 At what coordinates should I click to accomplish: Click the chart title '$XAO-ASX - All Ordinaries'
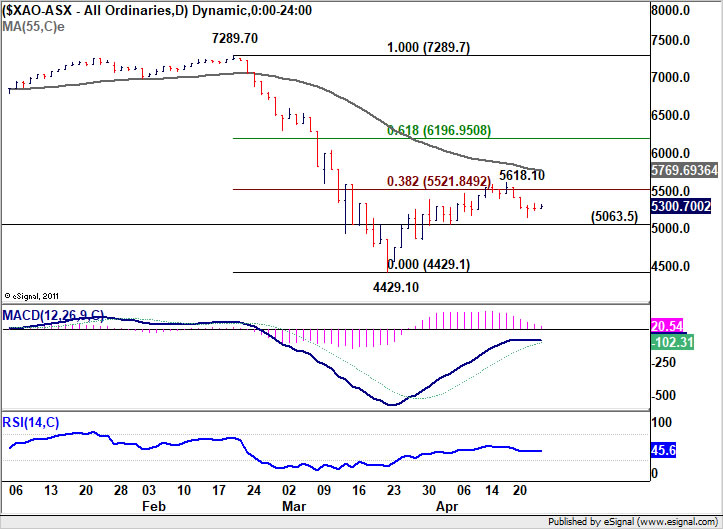pos(88,10)
